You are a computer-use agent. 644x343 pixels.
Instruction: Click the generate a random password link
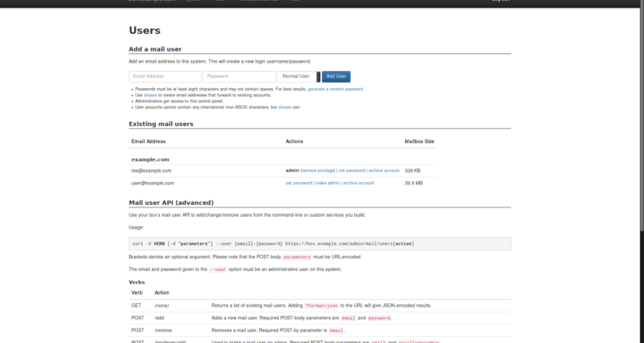point(336,89)
